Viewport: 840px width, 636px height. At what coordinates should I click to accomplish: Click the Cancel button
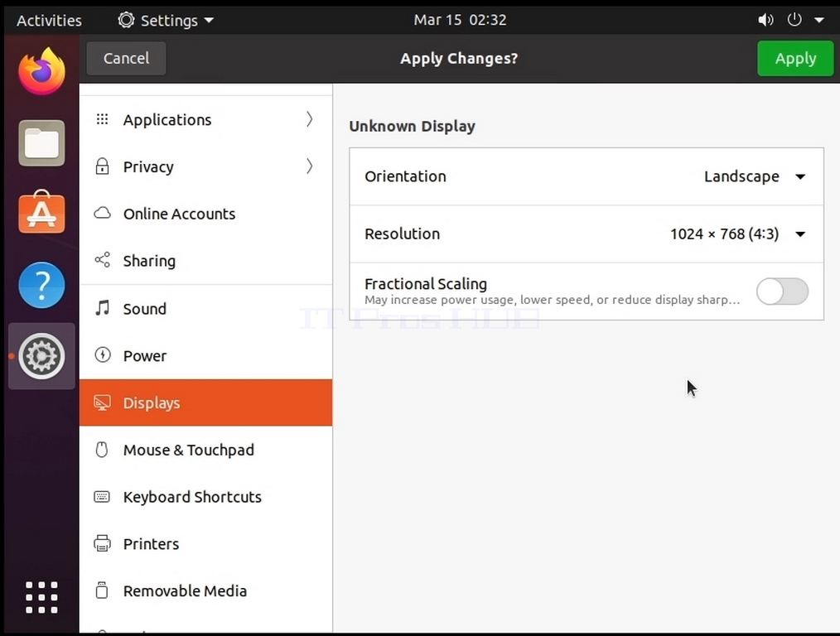126,58
